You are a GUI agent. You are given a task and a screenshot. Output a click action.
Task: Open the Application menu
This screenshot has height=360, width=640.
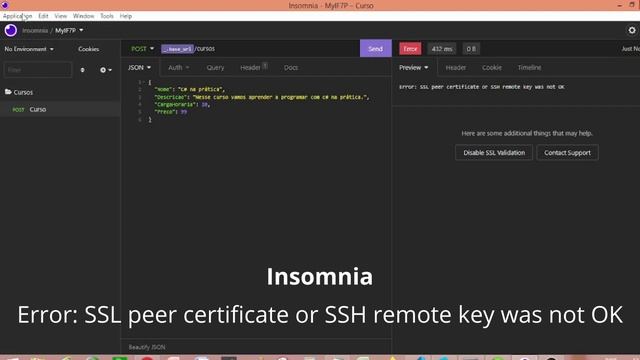pyautogui.click(x=17, y=16)
